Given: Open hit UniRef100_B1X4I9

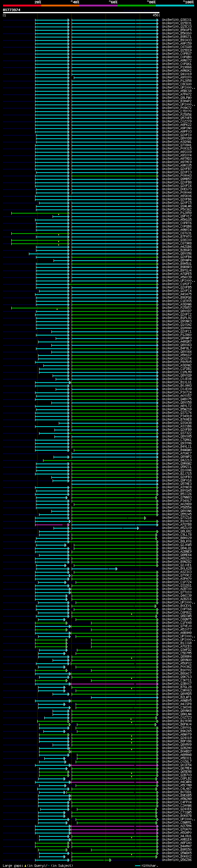Looking at the screenshot, I should pos(176,521).
